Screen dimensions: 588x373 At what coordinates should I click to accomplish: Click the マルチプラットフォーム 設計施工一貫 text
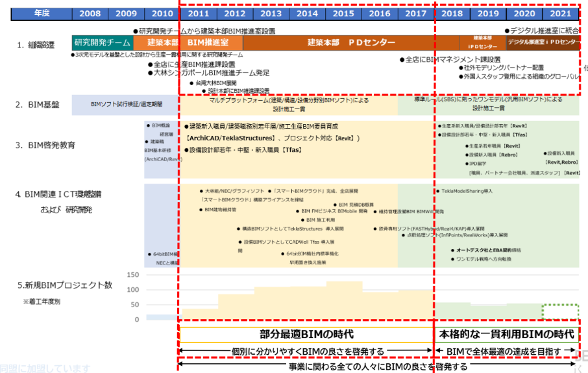(x=289, y=105)
